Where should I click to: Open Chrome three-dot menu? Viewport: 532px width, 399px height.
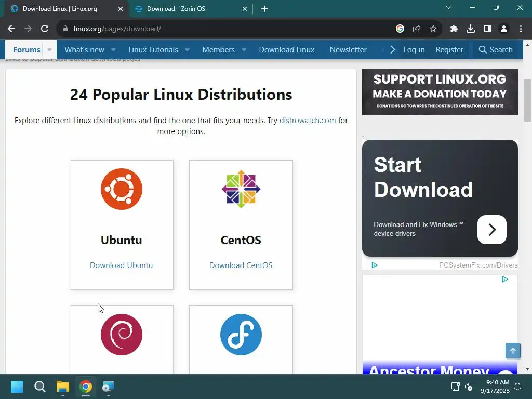coord(521,29)
